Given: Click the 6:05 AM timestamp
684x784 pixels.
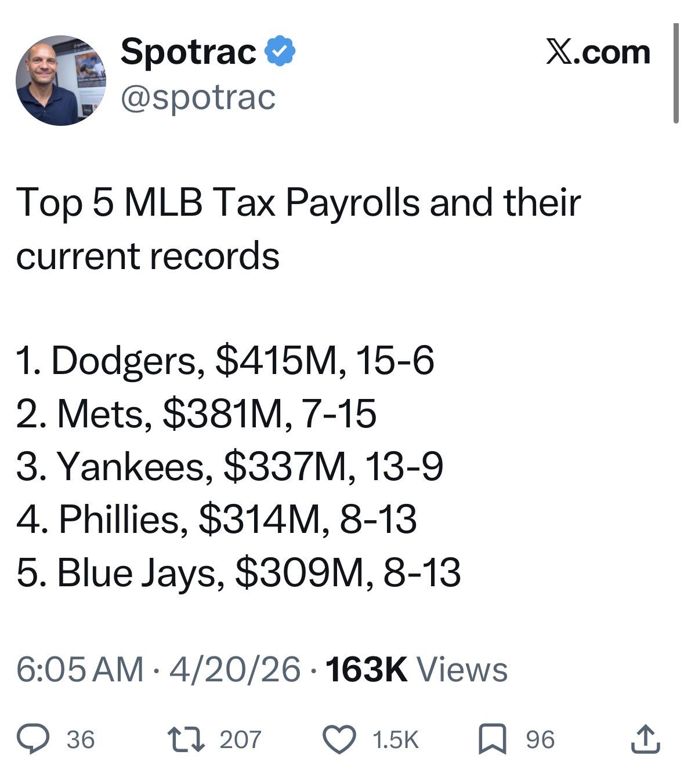Looking at the screenshot, I should point(79,669).
